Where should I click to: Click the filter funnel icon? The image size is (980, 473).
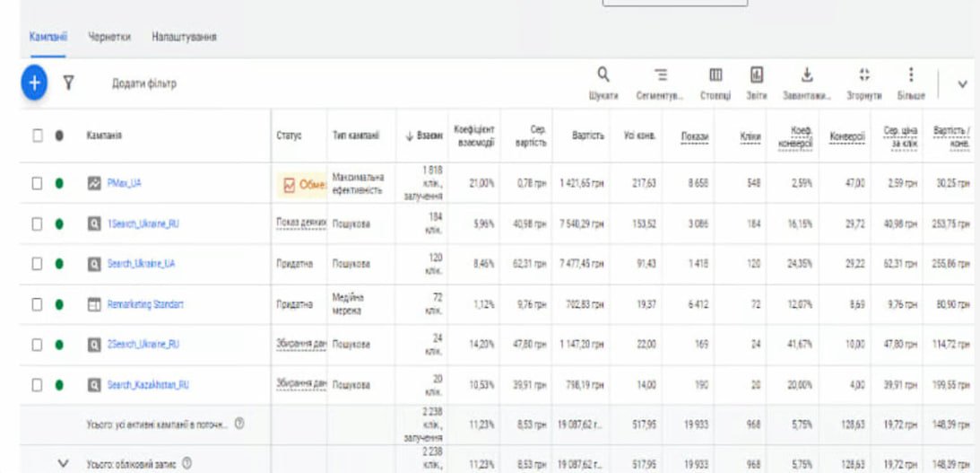(x=66, y=83)
